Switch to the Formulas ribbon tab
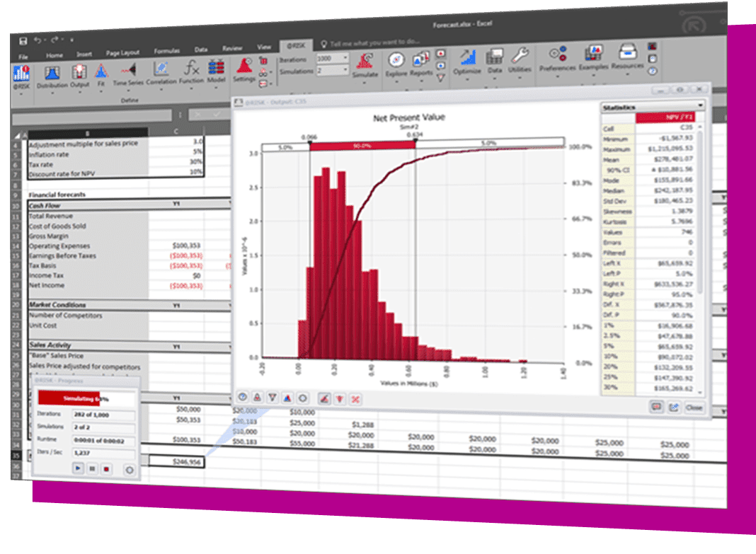Image resolution: width=756 pixels, height=554 pixels. (166, 51)
